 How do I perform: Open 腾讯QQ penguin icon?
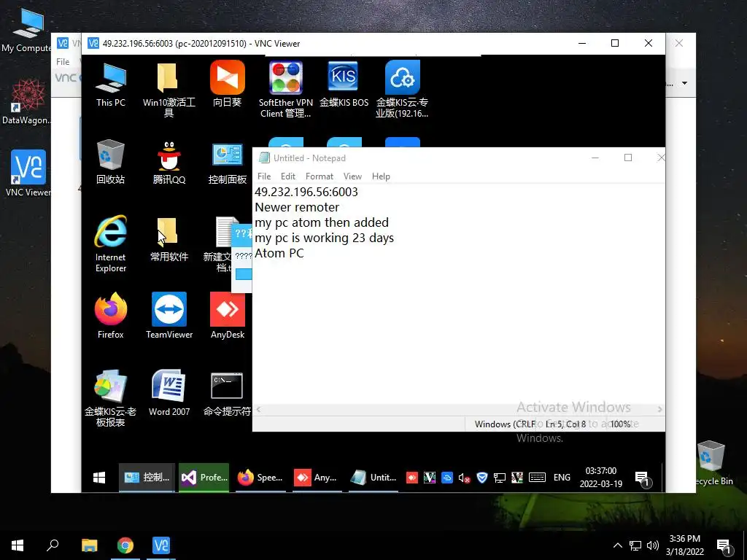169,162
